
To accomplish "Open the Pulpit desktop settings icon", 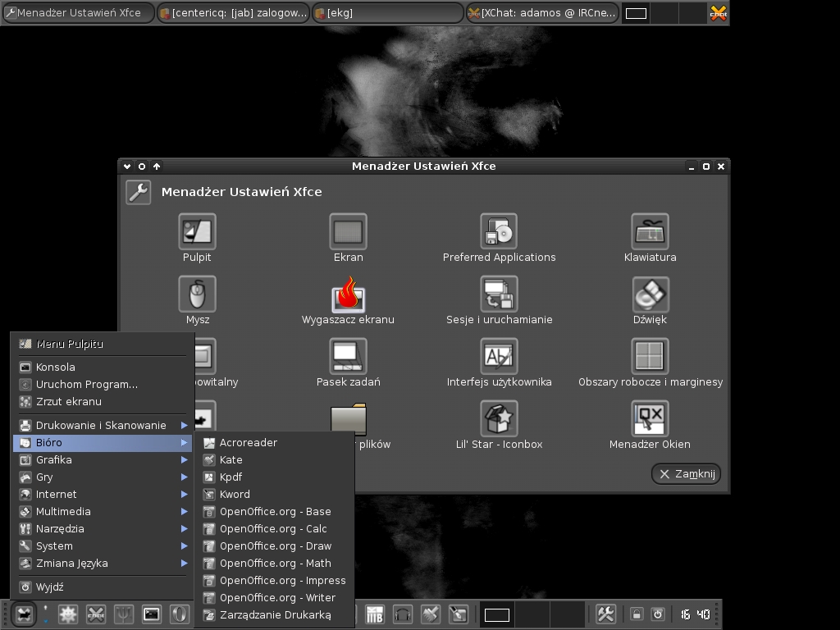I will click(197, 232).
